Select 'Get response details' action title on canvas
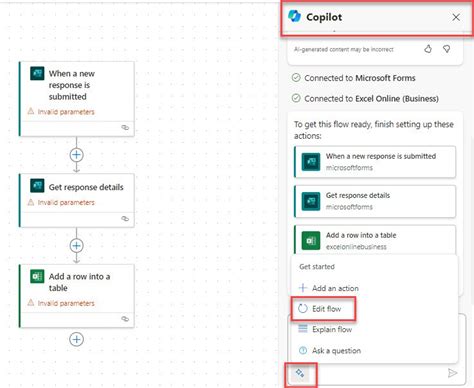The width and height of the screenshot is (474, 388). coord(86,187)
